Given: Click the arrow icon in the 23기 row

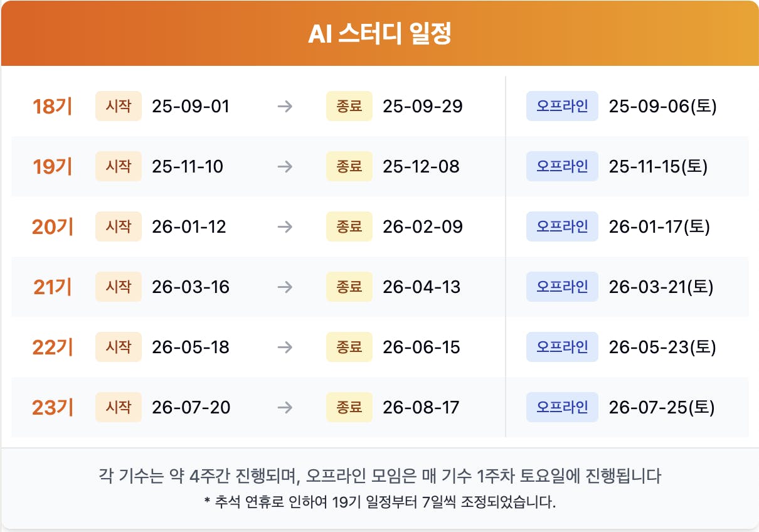Looking at the screenshot, I should tap(285, 408).
